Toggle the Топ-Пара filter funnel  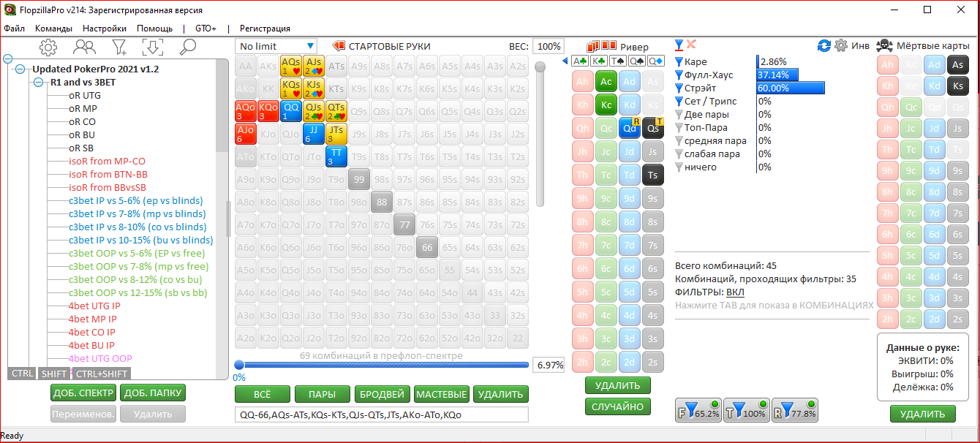pos(678,128)
